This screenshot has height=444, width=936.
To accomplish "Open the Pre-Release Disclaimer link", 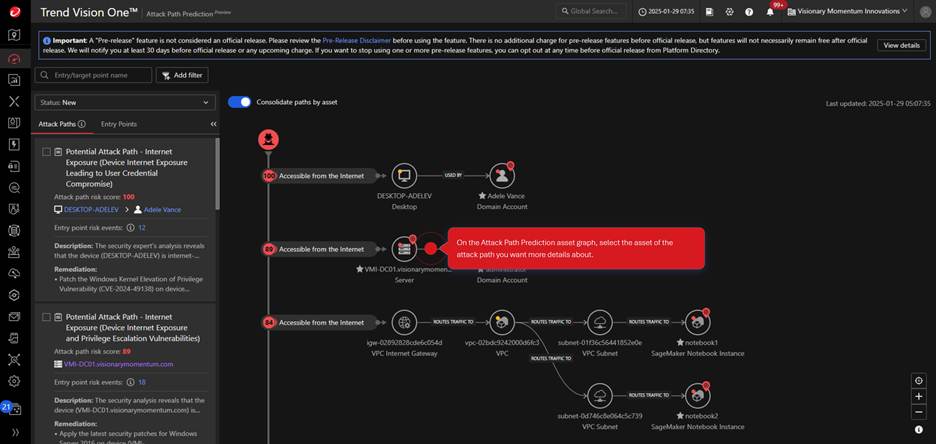I will (x=356, y=41).
